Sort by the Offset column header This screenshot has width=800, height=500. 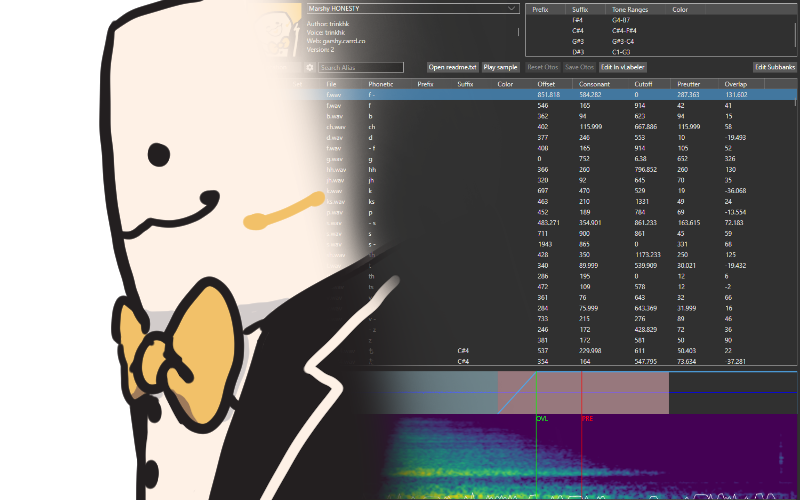tap(547, 84)
